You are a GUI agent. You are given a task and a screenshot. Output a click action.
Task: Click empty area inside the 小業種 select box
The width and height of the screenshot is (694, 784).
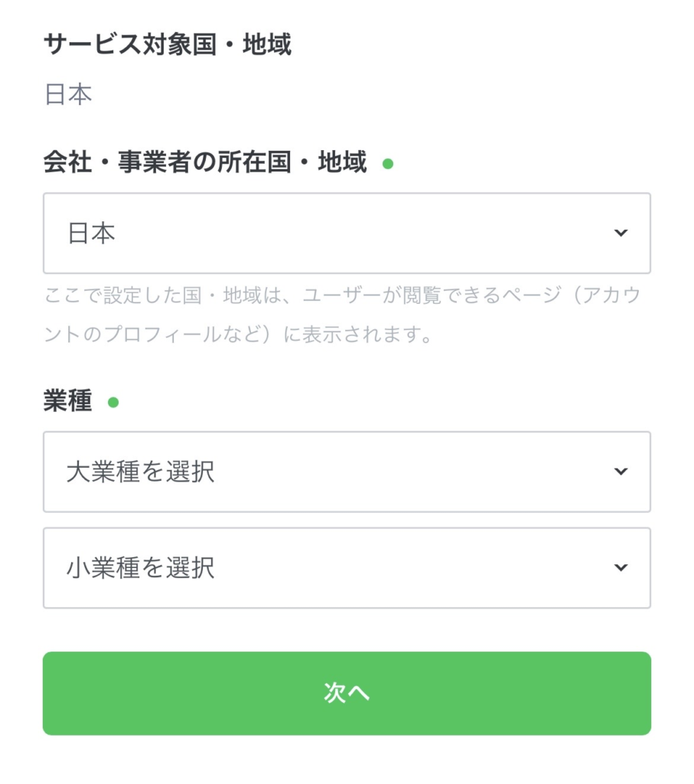coord(421,567)
